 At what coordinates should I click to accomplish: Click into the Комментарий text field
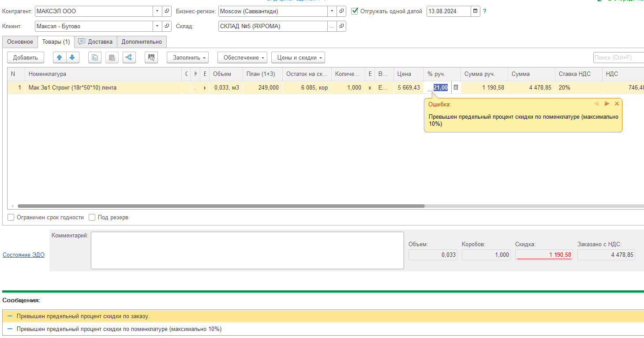click(247, 250)
